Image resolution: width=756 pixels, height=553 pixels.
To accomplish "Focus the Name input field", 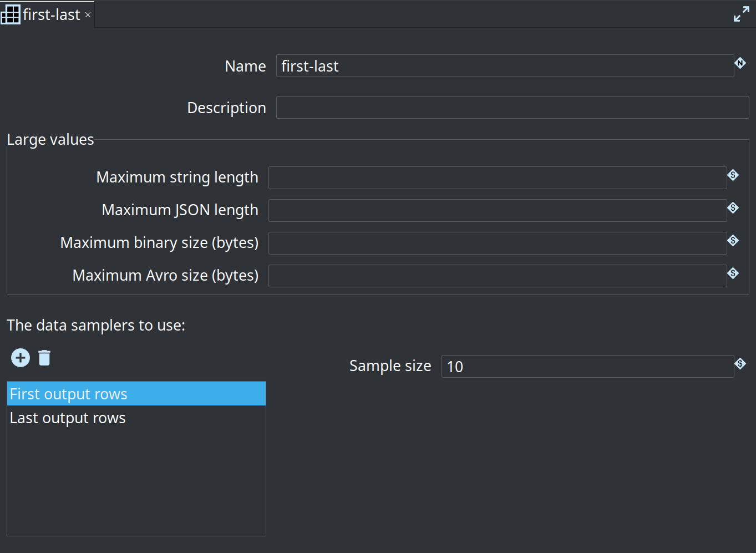I will pos(505,66).
